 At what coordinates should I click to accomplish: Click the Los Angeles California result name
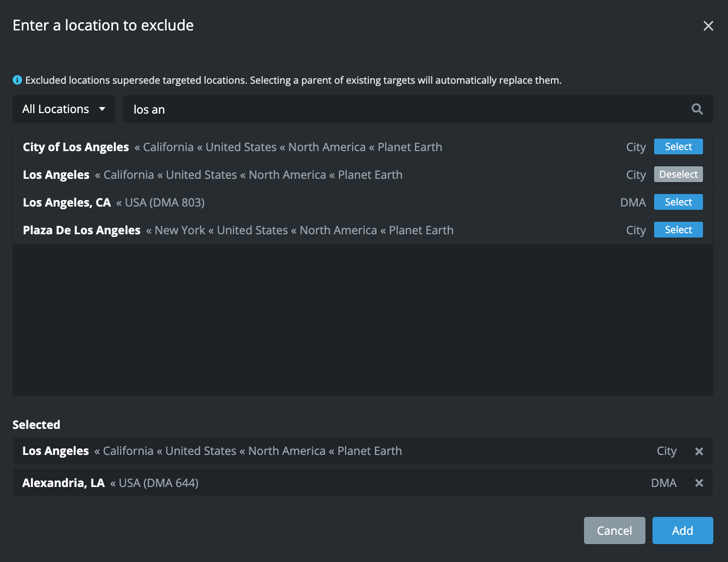coord(56,175)
